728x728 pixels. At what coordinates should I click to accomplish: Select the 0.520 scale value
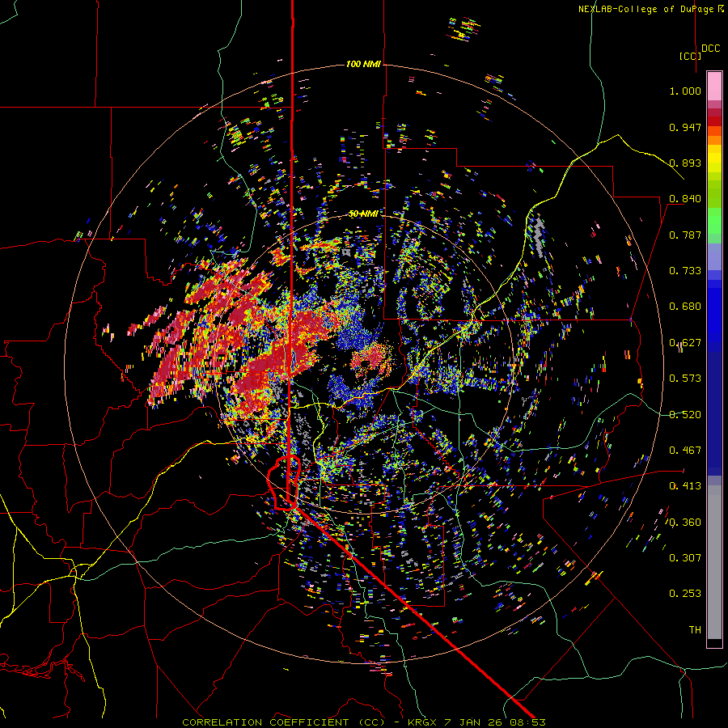(685, 415)
